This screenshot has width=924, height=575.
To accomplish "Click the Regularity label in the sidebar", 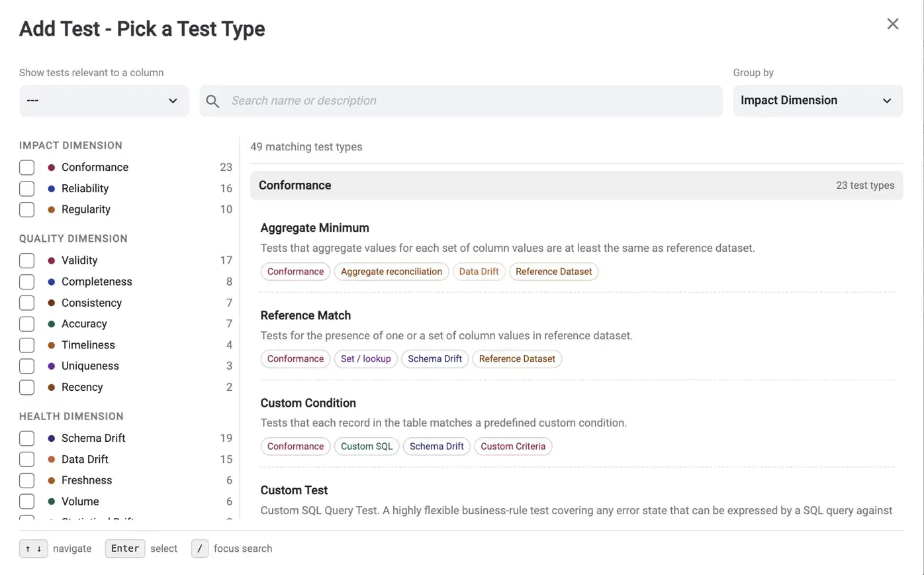I will [86, 209].
